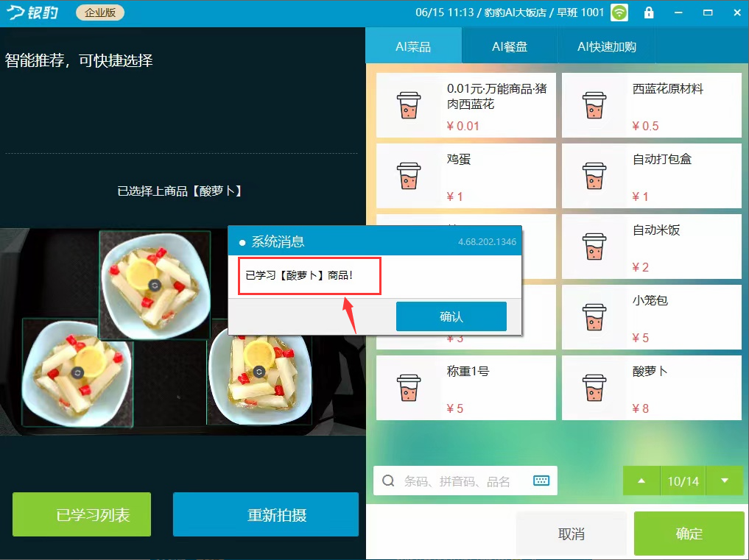Go to previous page with up arrow
Viewport: 749px width, 560px height.
[x=641, y=481]
